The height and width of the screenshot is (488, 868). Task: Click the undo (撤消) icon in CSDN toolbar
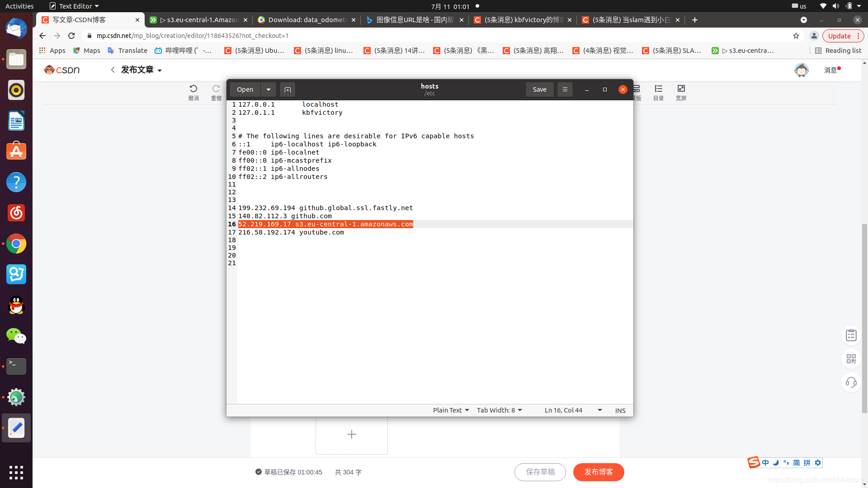pyautogui.click(x=193, y=89)
